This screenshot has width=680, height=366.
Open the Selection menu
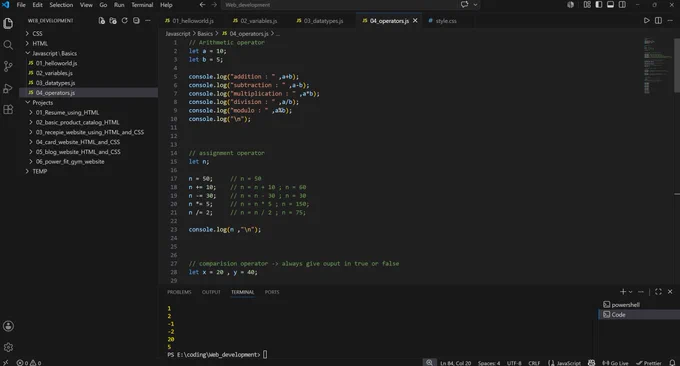click(61, 5)
